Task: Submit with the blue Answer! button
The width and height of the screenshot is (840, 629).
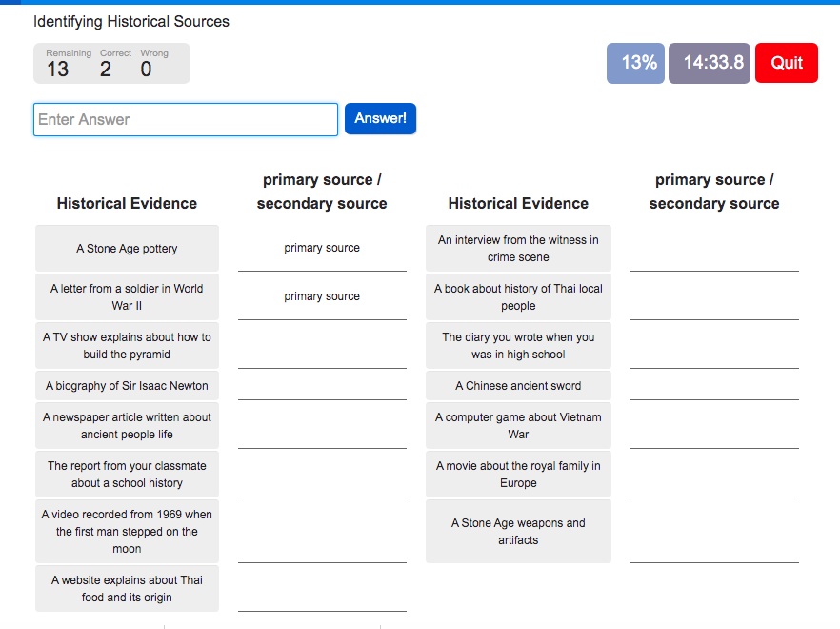Action: pyautogui.click(x=380, y=118)
